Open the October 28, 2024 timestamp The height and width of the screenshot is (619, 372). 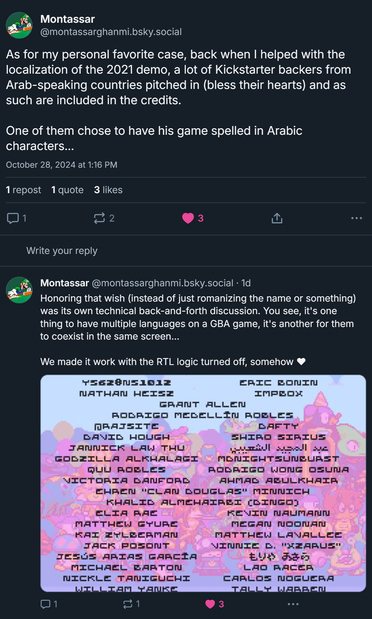pos(62,165)
